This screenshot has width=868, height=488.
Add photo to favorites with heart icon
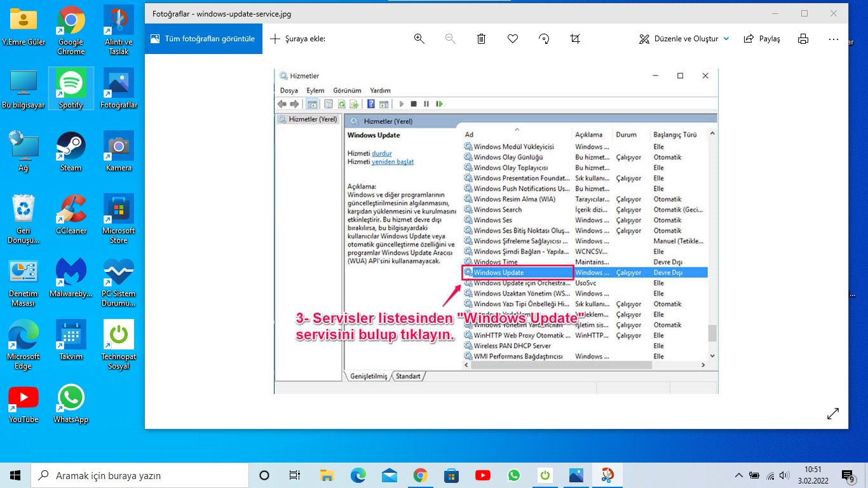[513, 39]
